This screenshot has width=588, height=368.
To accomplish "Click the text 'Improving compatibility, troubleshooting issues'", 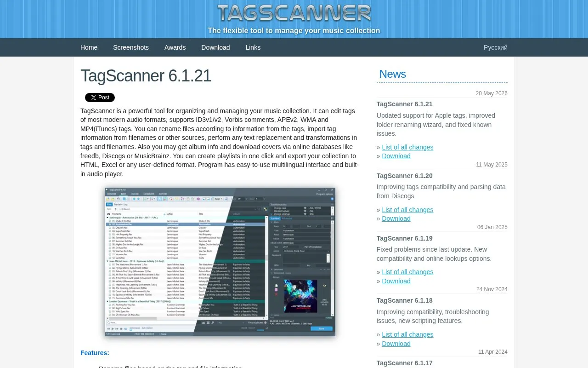I will tap(433, 316).
